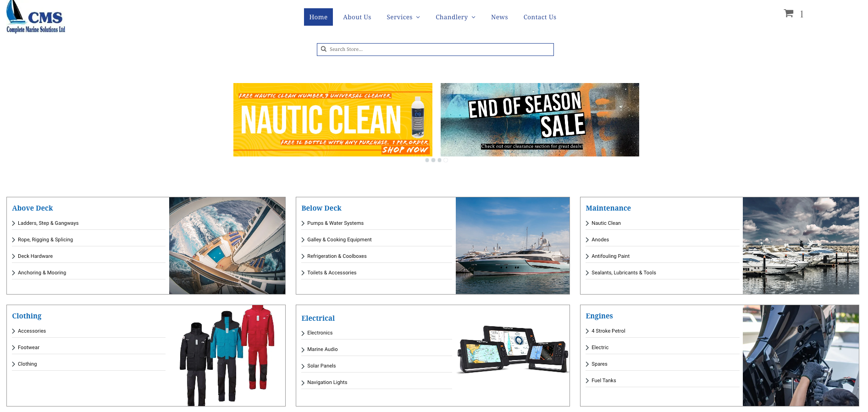This screenshot has width=868, height=412.
Task: Click the arrow next to Anodes
Action: click(x=587, y=240)
